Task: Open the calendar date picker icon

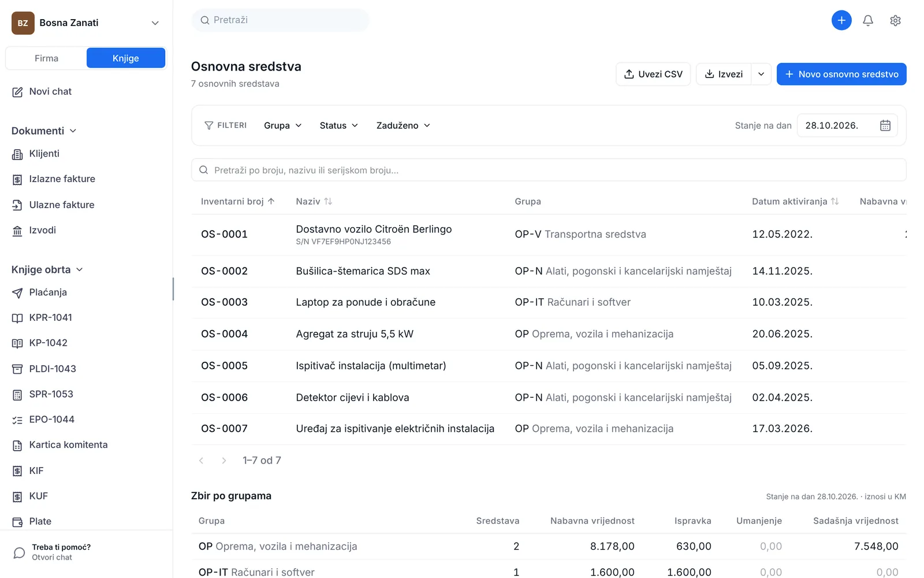Action: 885,125
